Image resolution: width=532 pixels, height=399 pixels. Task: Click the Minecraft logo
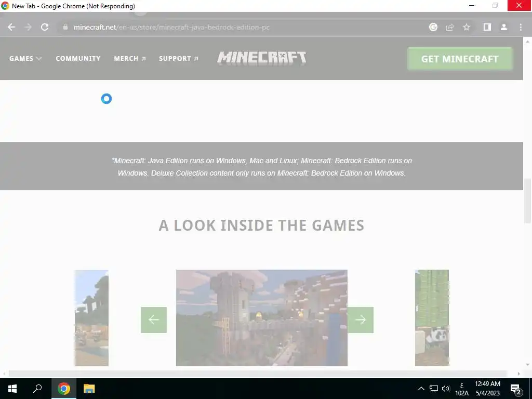tap(262, 58)
